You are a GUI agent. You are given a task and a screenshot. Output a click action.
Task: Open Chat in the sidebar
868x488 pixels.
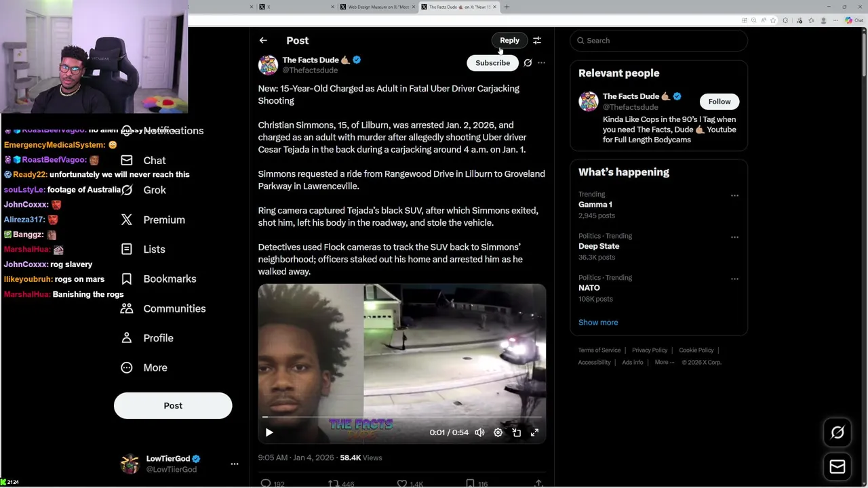click(x=143, y=161)
